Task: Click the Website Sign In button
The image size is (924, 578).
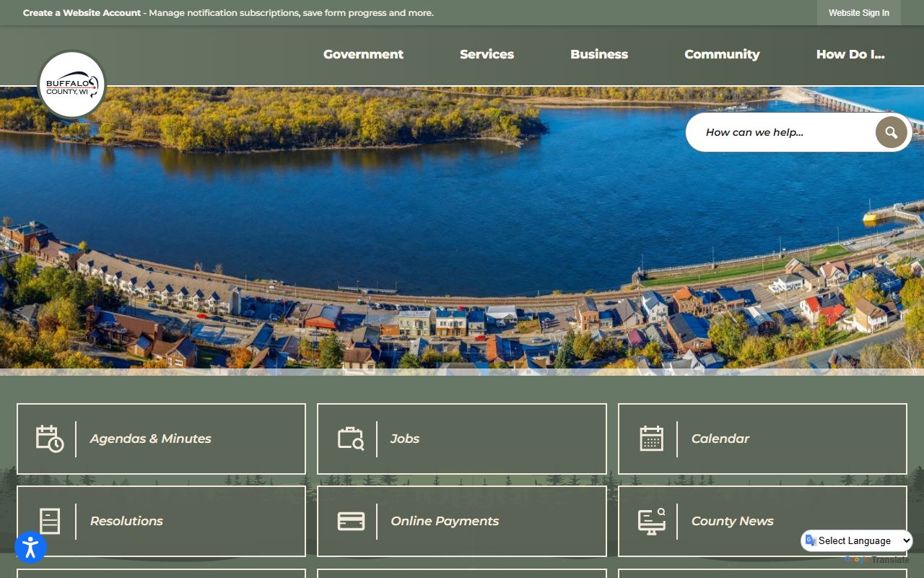Action: (x=859, y=13)
